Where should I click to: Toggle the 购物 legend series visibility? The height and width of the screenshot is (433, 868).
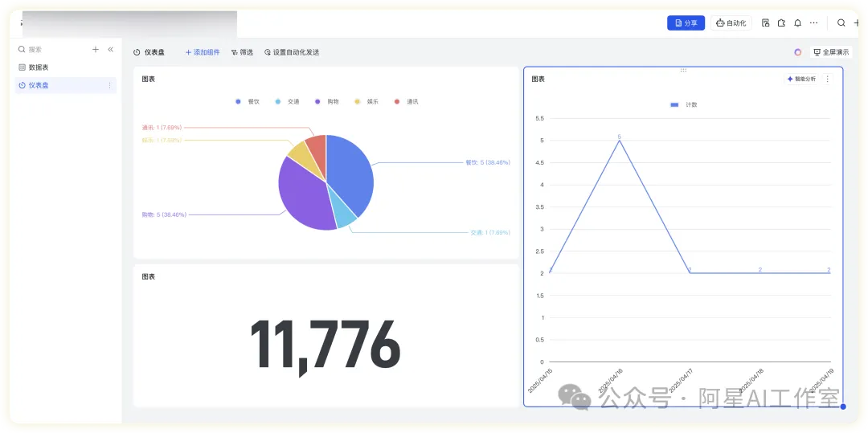[x=328, y=102]
